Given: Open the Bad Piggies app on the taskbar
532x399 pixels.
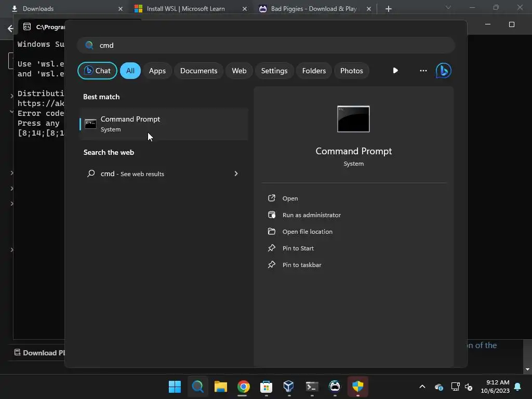Looking at the screenshot, I should click(335, 387).
